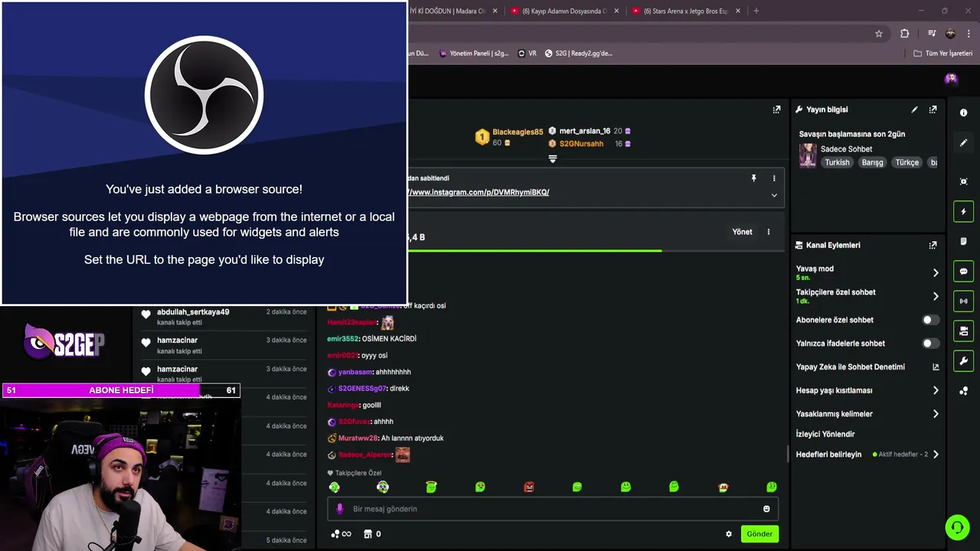Image resolution: width=980 pixels, height=551 pixels.
Task: Open chat settings gear icon
Action: (x=729, y=534)
